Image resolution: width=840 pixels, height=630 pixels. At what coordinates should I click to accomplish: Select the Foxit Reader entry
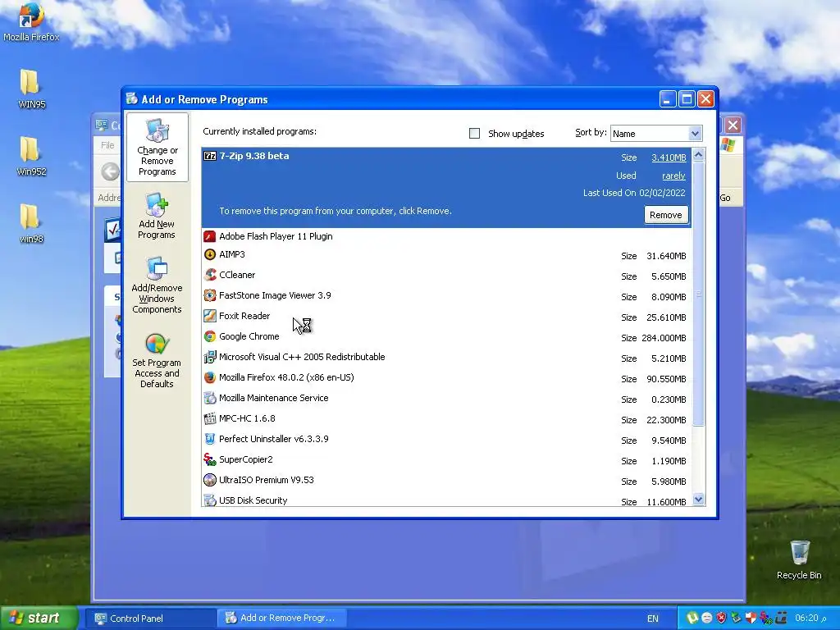(447, 317)
